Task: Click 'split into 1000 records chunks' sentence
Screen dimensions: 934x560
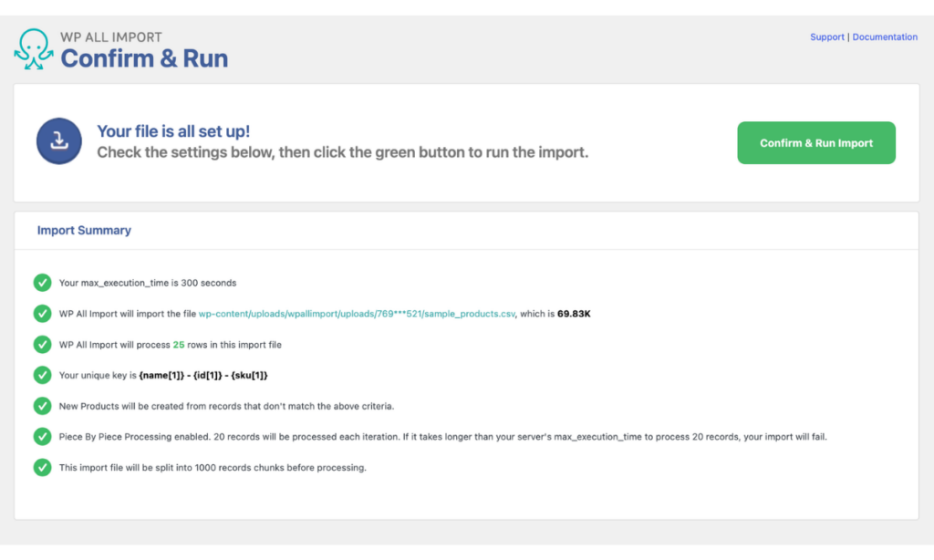Action: 213,468
